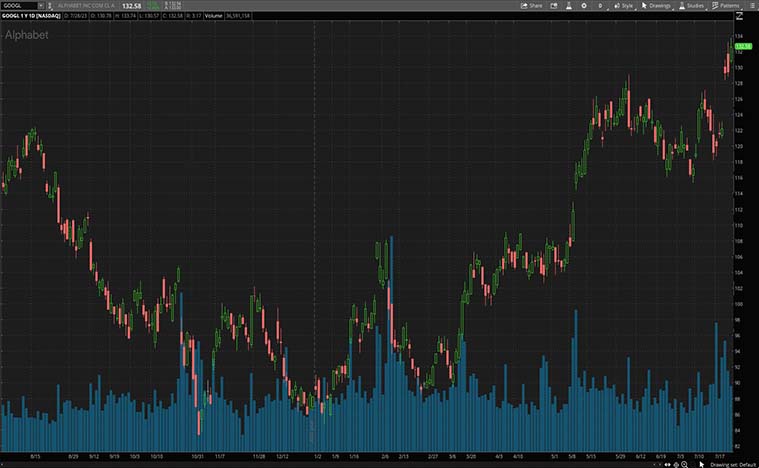Click the ALPHABET INC COM CL A company name
Viewport: 759px width, 468px height.
pyautogui.click(x=86, y=6)
